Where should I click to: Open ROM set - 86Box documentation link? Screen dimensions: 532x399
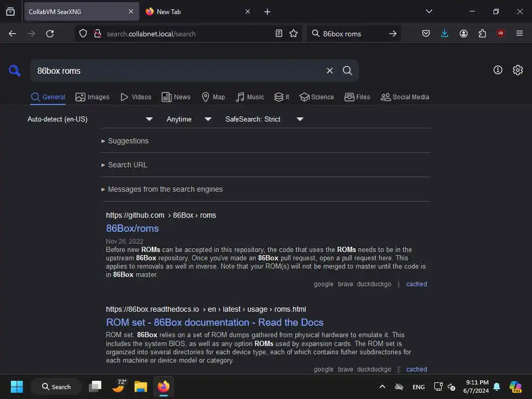tap(215, 322)
